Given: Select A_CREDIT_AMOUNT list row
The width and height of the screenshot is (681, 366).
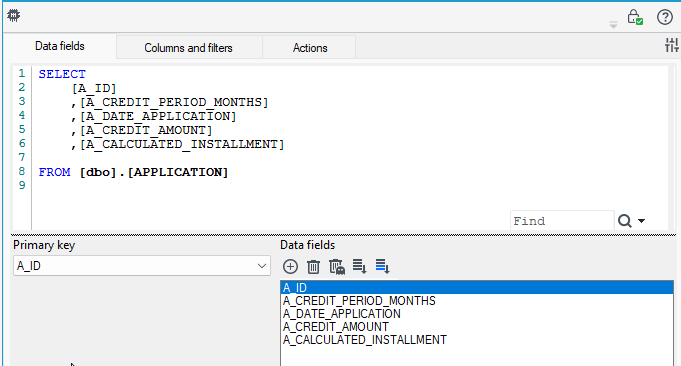Looking at the screenshot, I should coord(477,326).
